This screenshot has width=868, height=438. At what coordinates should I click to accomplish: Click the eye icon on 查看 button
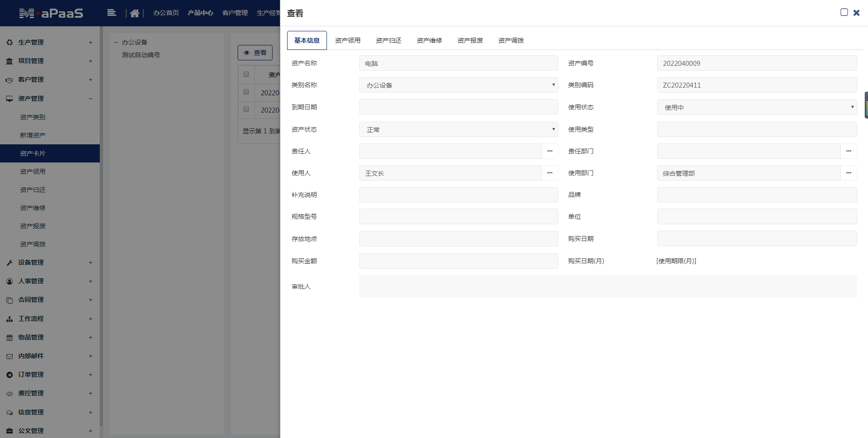pos(247,53)
